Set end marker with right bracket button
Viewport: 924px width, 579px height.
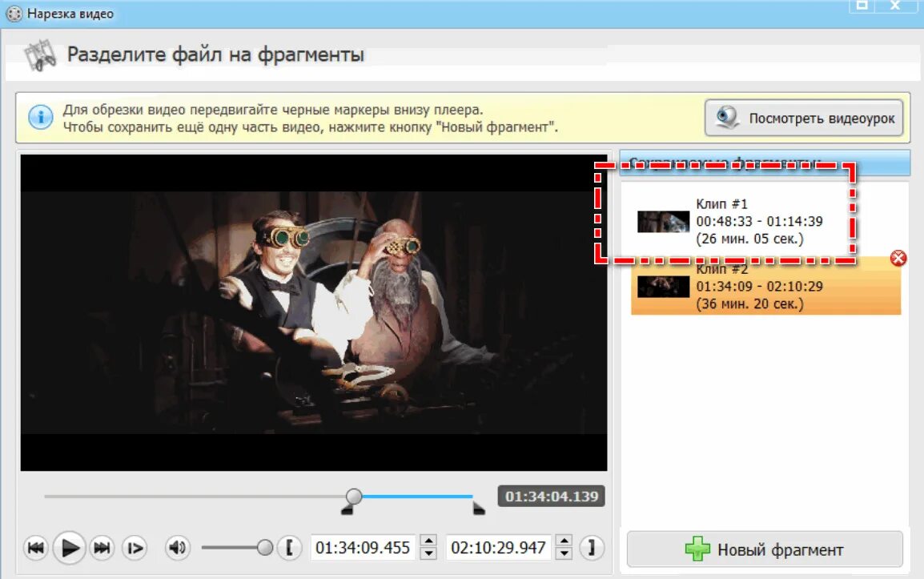coord(592,548)
